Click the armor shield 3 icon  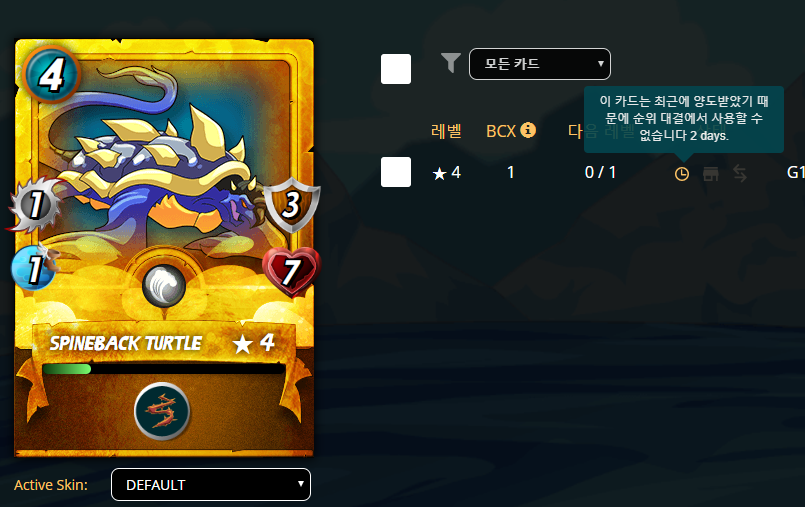[x=291, y=204]
